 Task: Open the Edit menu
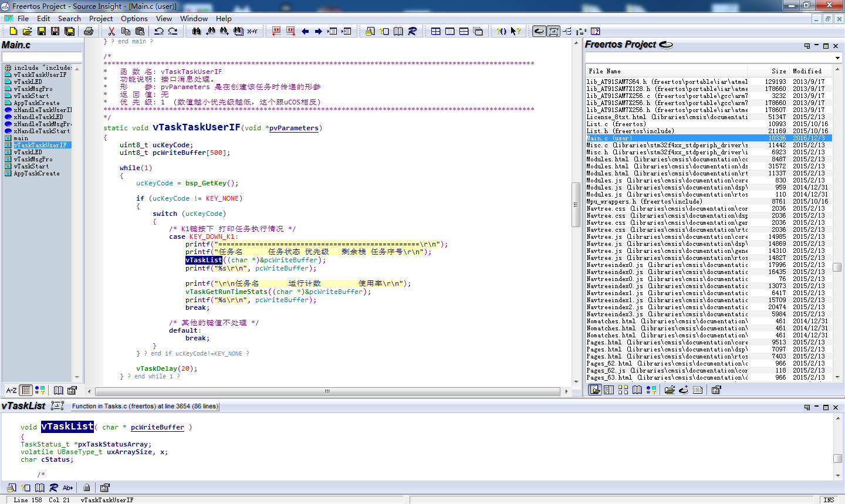43,18
